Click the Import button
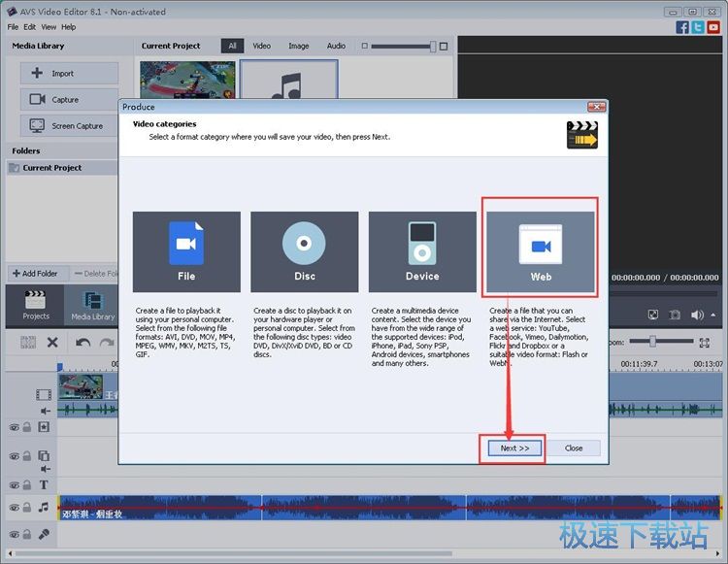 pyautogui.click(x=69, y=74)
